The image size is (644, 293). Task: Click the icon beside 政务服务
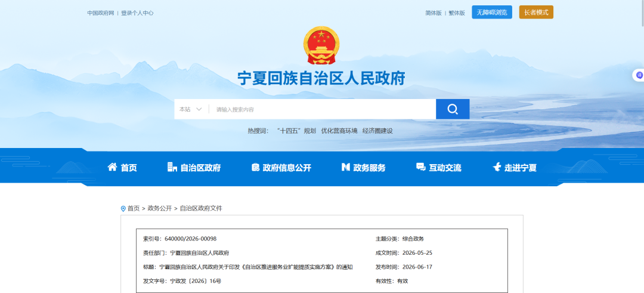tap(345, 167)
